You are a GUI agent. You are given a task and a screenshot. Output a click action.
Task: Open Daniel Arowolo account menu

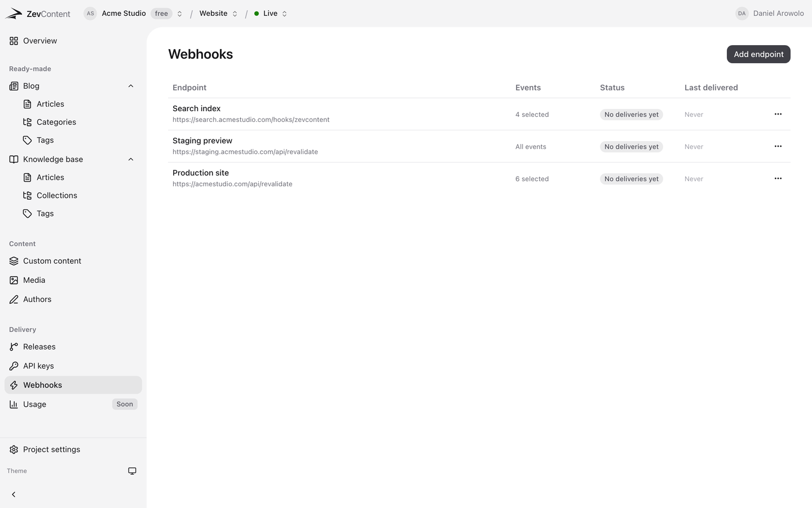(x=770, y=14)
